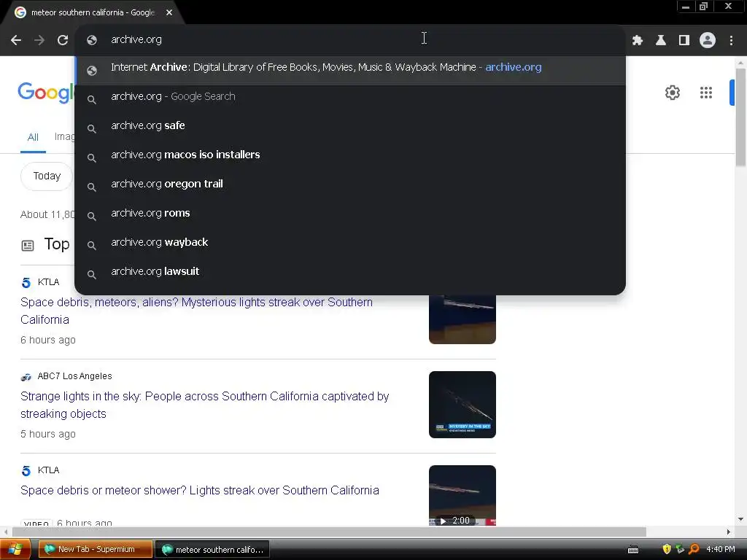Open the first KTLA story thumbnail
Image resolution: width=747 pixels, height=560 pixels.
(x=462, y=319)
